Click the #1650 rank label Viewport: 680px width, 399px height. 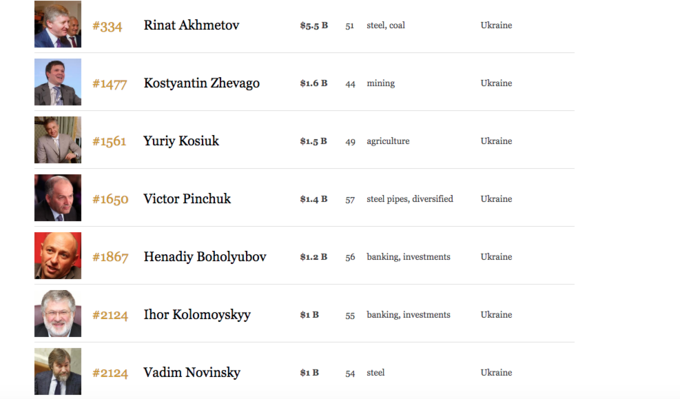110,200
